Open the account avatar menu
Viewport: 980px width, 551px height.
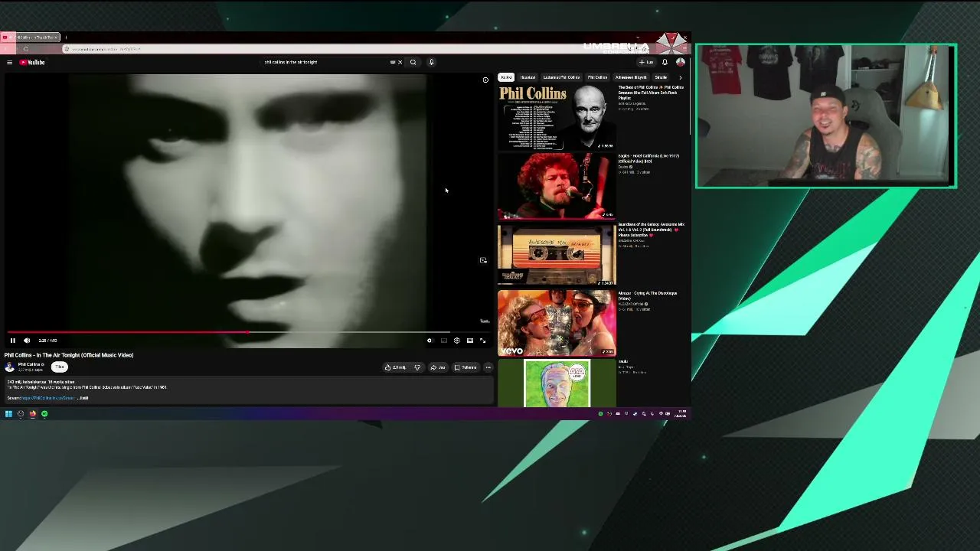pos(680,62)
